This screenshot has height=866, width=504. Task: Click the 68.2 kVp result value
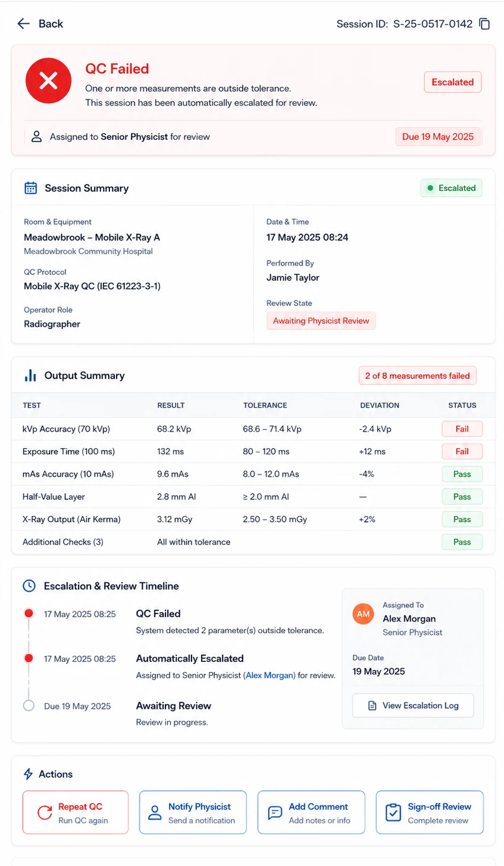174,429
